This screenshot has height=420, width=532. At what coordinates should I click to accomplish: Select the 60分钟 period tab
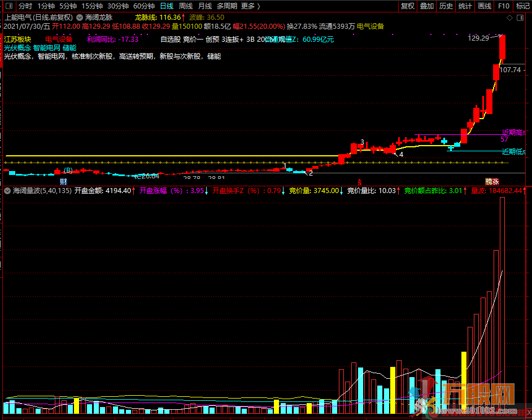click(x=144, y=6)
